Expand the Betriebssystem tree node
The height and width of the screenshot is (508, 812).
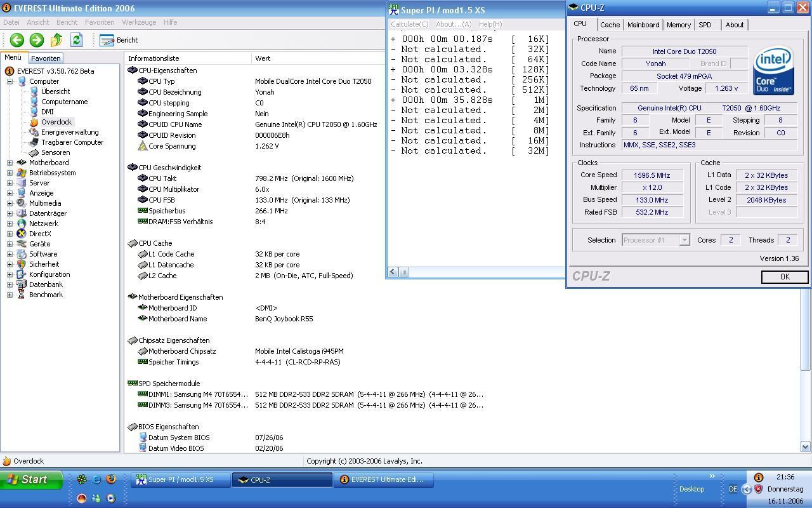coord(10,173)
